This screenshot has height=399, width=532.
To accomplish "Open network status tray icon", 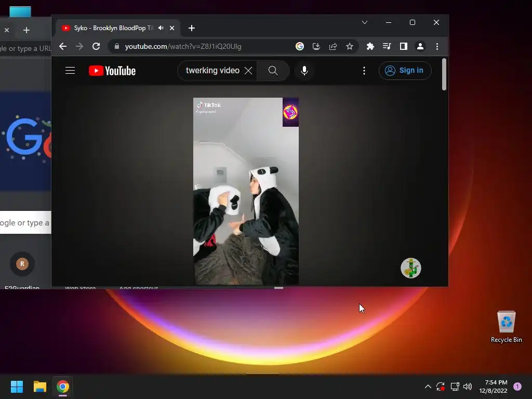I will coord(455,387).
